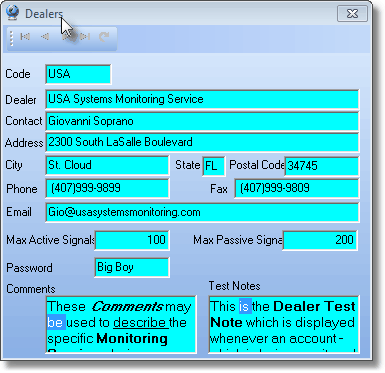385x373 pixels.
Task: Click the Contact field Giovanni Soprano
Action: coord(202,121)
